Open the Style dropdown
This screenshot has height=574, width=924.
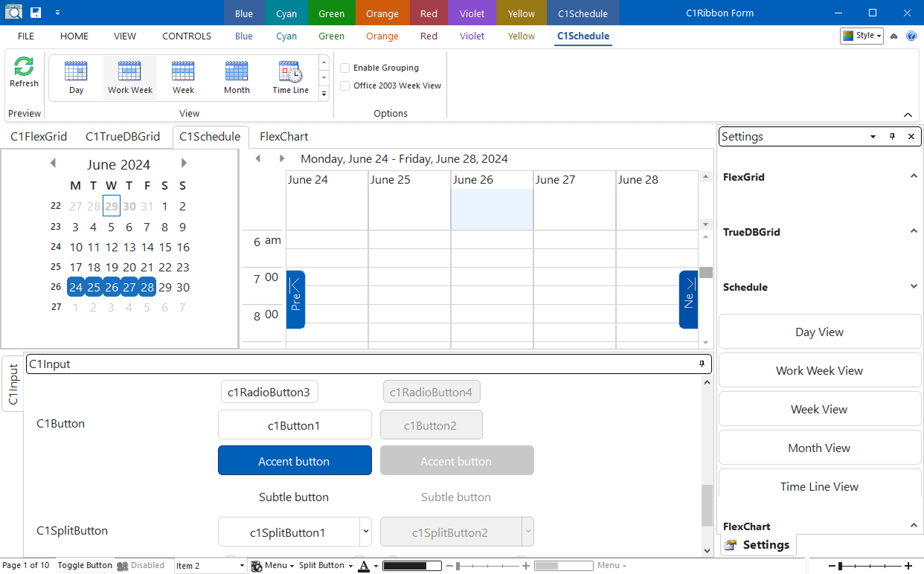pyautogui.click(x=862, y=36)
